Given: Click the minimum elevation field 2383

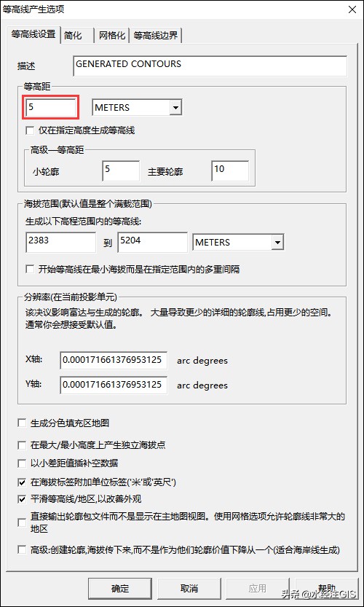Looking at the screenshot, I should [x=60, y=243].
